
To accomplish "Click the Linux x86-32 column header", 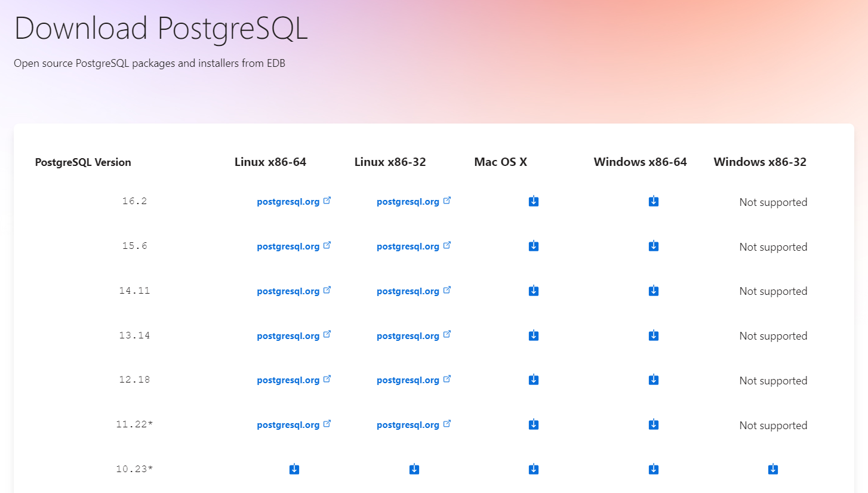I will [x=390, y=162].
